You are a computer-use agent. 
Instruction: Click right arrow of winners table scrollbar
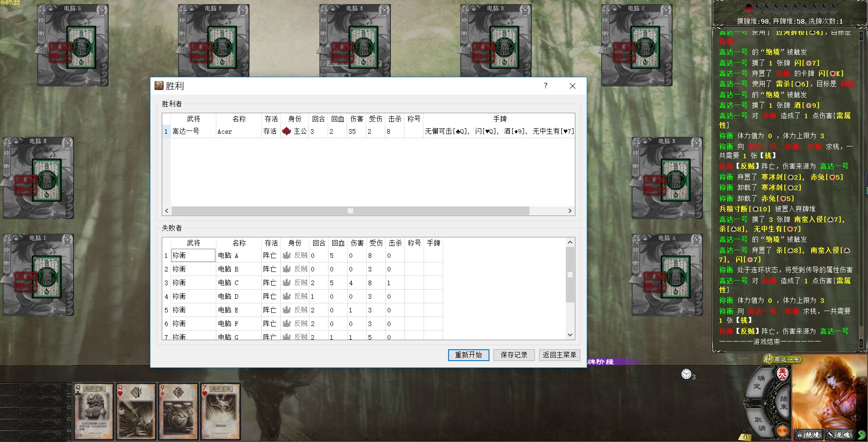pyautogui.click(x=570, y=211)
